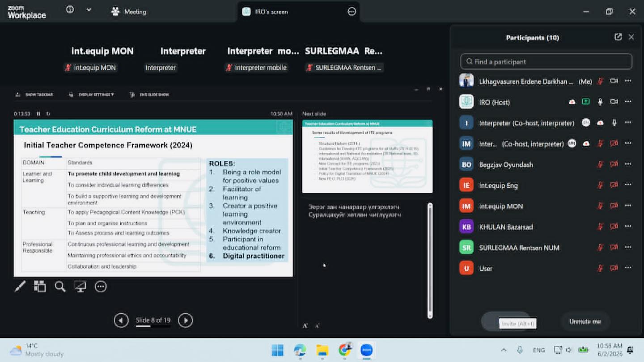Click the black or unblack slideshow icon
644x362 pixels.
(x=80, y=286)
